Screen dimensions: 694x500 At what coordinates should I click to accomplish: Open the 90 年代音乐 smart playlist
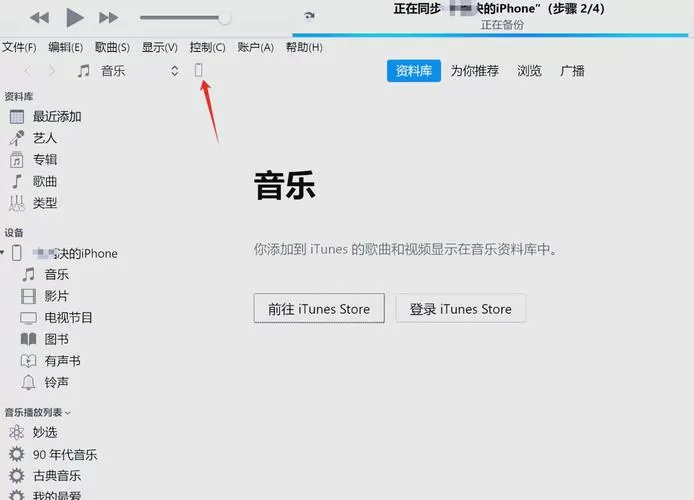53,454
